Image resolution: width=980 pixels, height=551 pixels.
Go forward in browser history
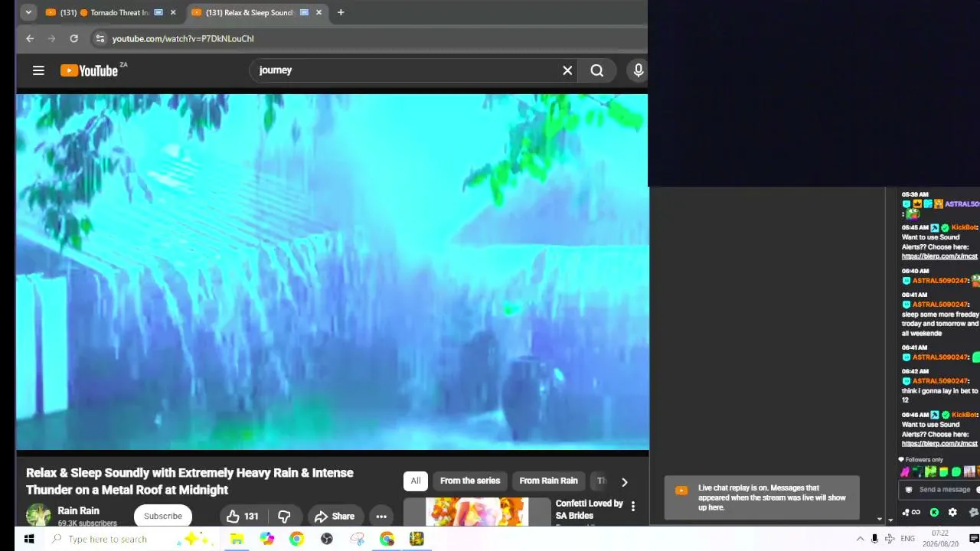tap(51, 38)
